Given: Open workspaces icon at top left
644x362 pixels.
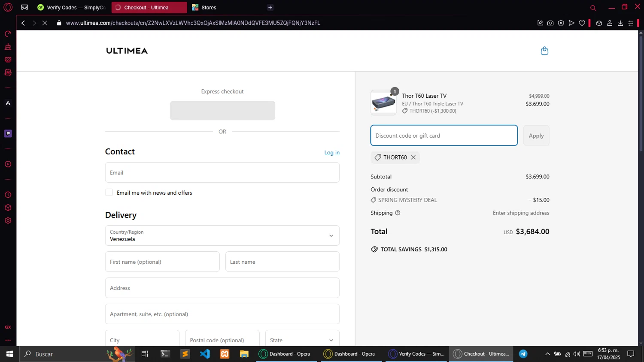Looking at the screenshot, I should click(24, 7).
